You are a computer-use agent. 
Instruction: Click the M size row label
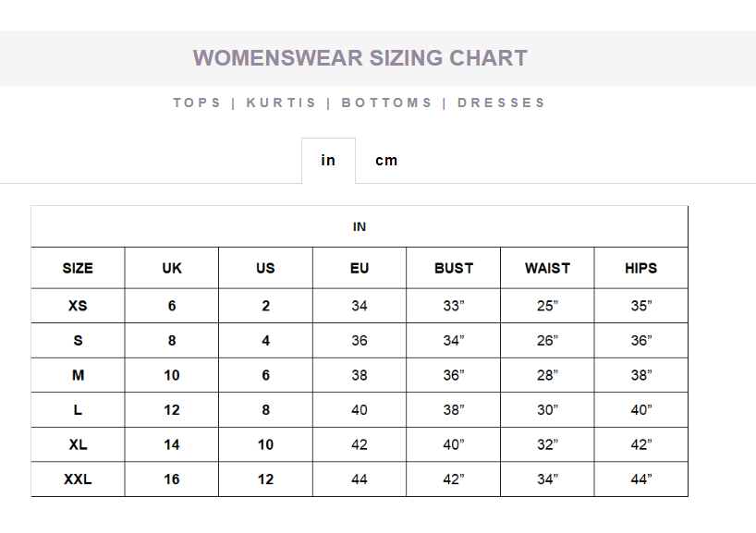point(78,375)
